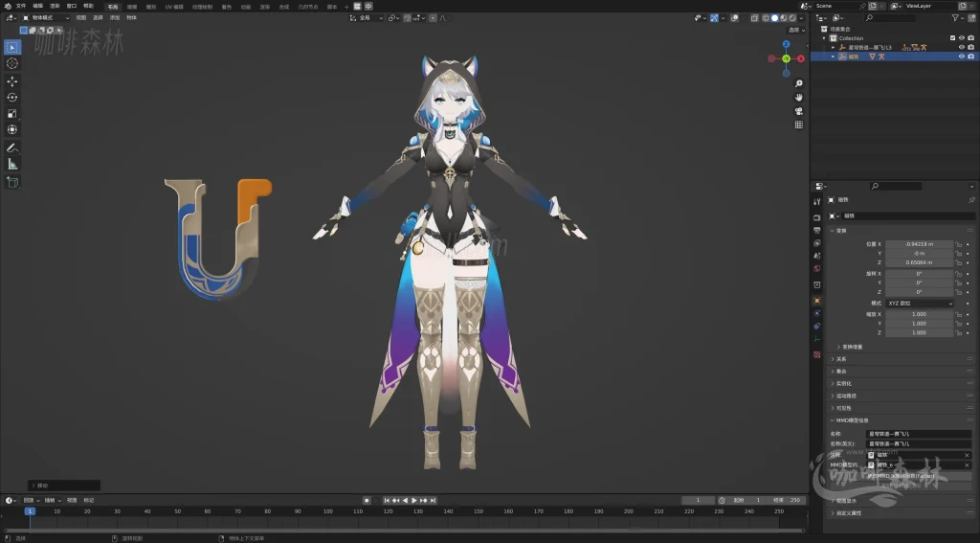
Task: Hide Collection using its eye icon
Action: point(962,38)
